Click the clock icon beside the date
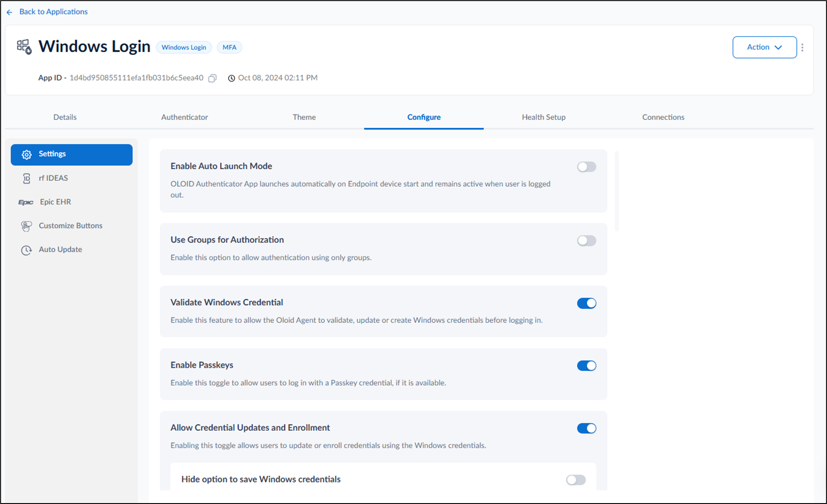The image size is (827, 504). pyautogui.click(x=231, y=78)
